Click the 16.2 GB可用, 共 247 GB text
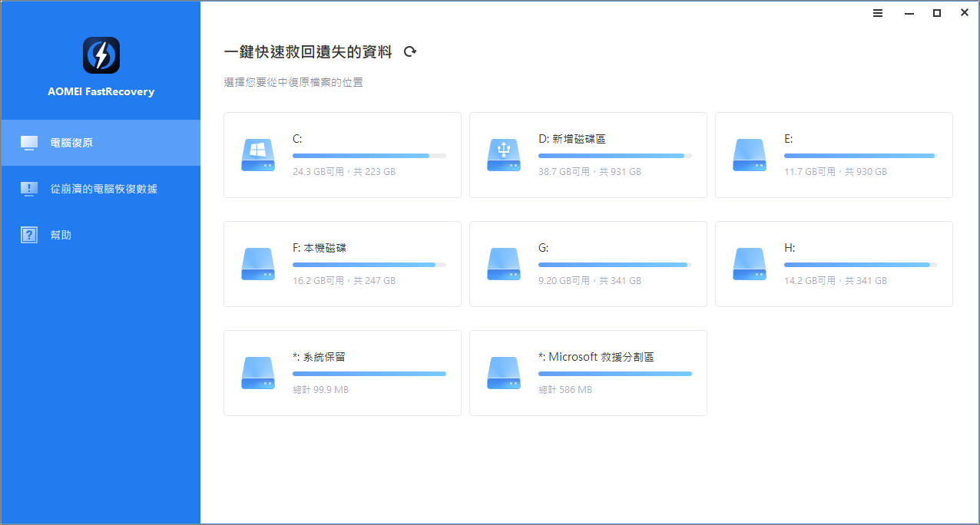 [x=344, y=281]
